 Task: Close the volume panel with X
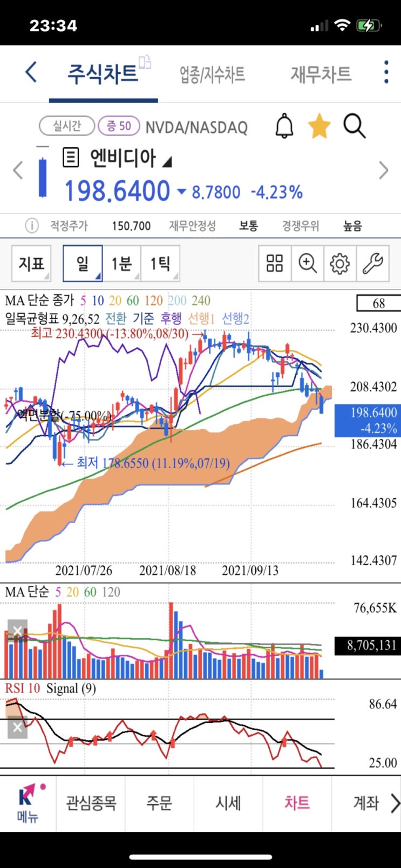coord(17,630)
